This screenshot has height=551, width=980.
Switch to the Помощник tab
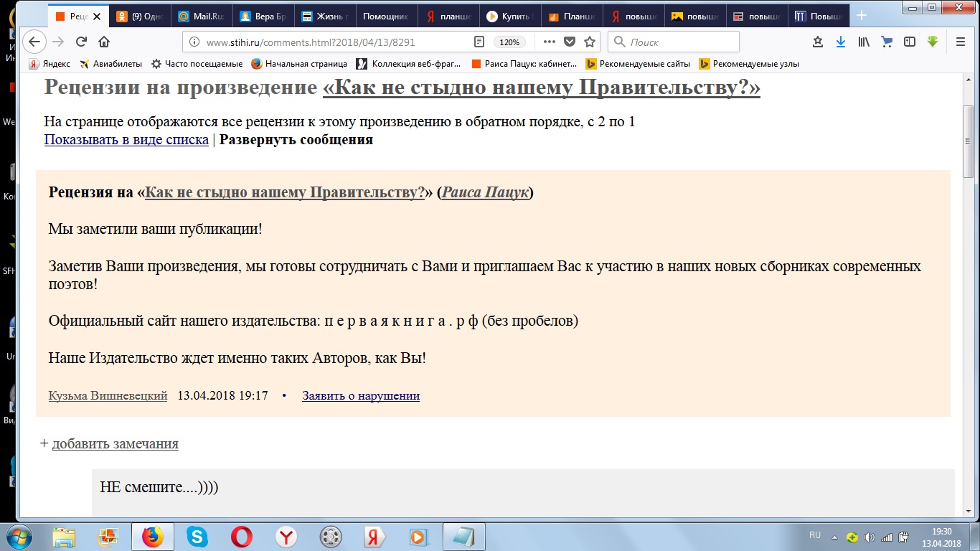point(387,16)
